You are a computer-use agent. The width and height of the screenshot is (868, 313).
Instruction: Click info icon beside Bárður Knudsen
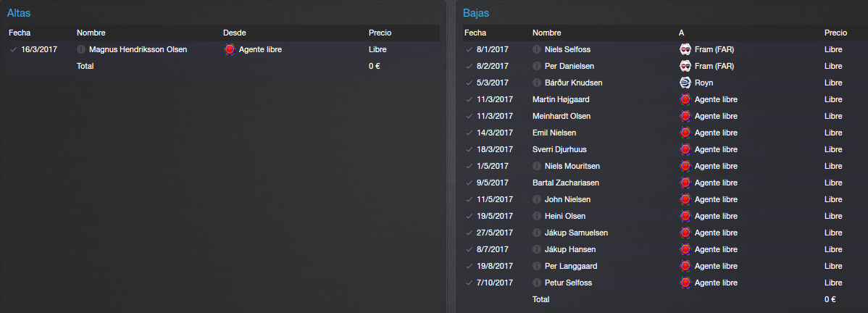(536, 83)
